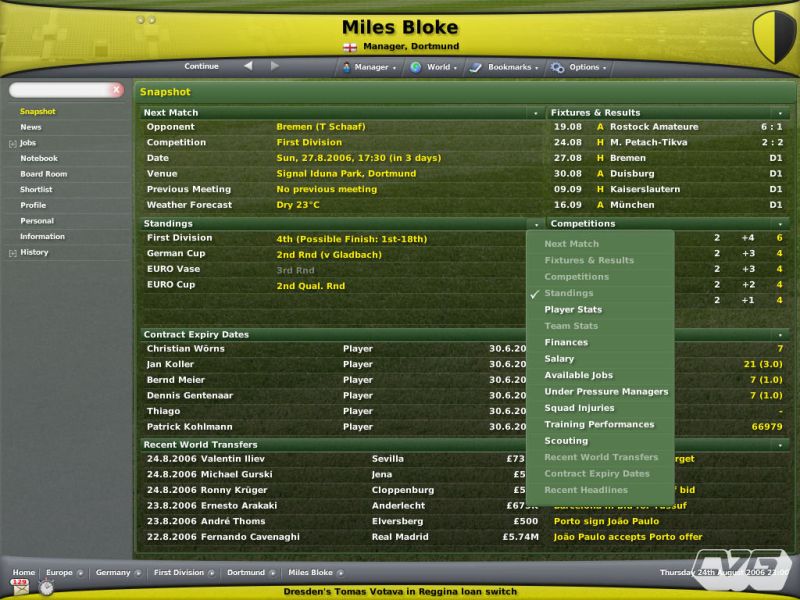Image resolution: width=800 pixels, height=600 pixels.
Task: Click the opponent link Bremen (T Schaaf)
Action: click(x=321, y=127)
